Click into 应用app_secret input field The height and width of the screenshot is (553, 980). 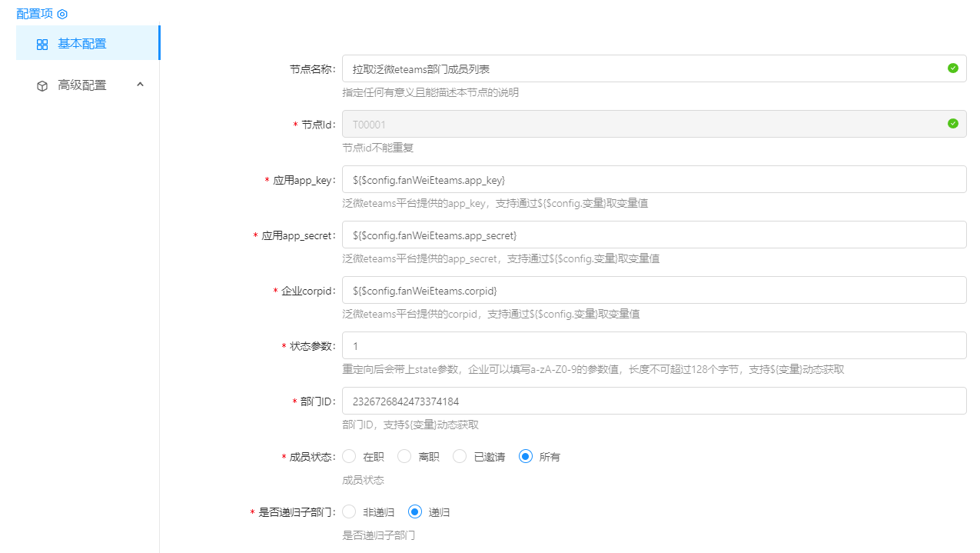click(x=653, y=235)
